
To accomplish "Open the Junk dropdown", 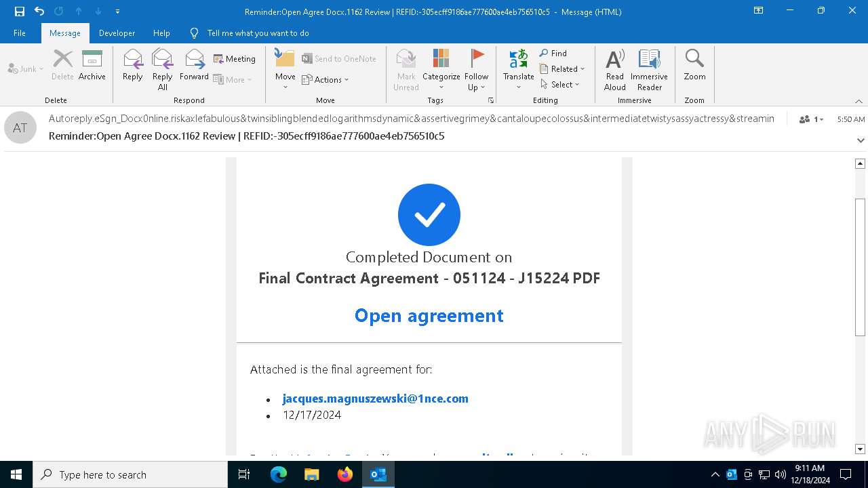I will [x=26, y=68].
